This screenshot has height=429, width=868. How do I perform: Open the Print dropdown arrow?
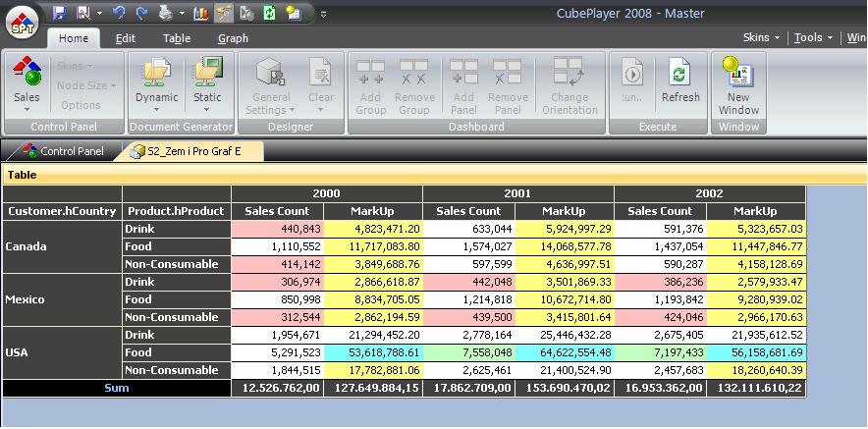[182, 13]
